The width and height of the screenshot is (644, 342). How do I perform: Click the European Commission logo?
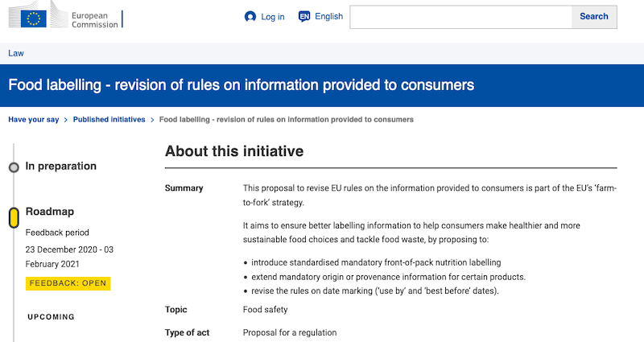point(63,18)
